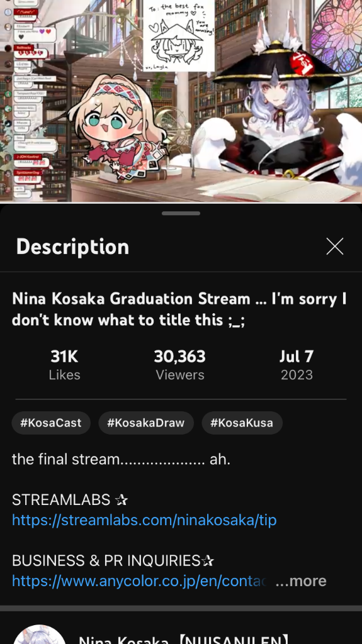The image size is (362, 644).
Task: Tap the chat overlay on video's left edge
Action: click(28, 99)
